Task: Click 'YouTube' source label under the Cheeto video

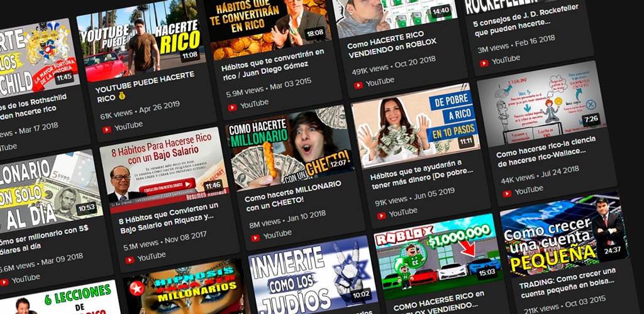Action: (x=277, y=235)
